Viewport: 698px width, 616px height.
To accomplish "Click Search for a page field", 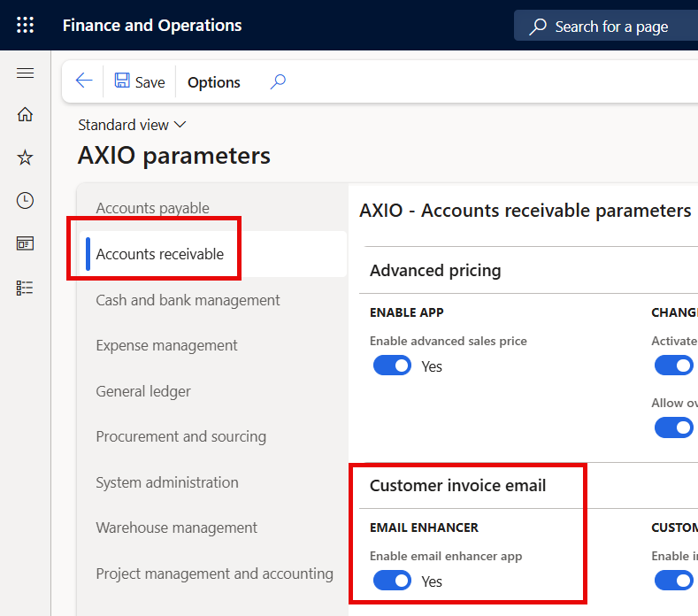I will click(606, 26).
